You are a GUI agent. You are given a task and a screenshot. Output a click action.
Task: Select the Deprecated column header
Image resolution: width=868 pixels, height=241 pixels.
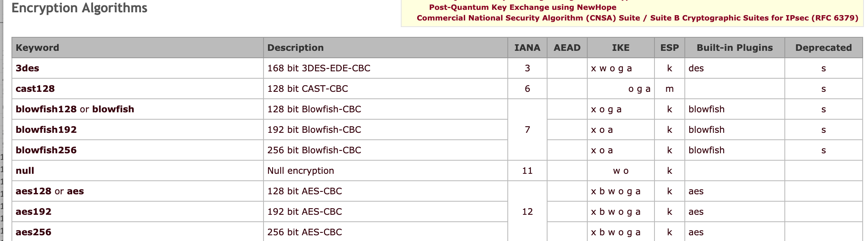click(824, 48)
